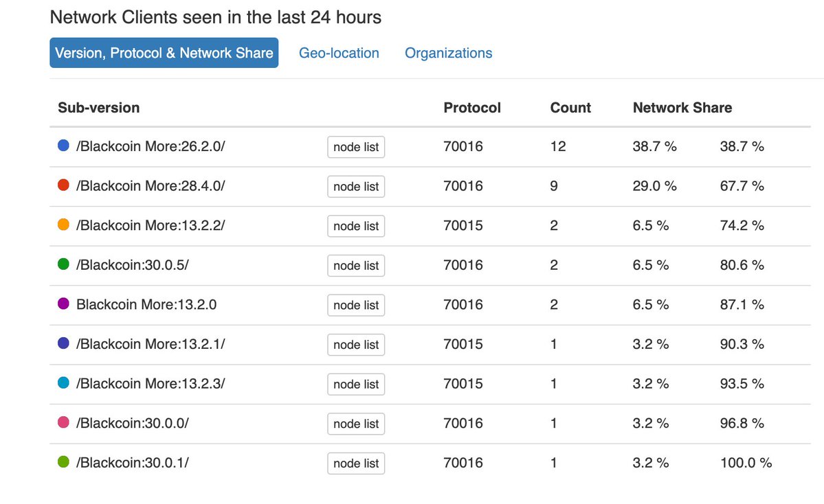
Task: Click the Protocol column header
Action: coord(472,108)
